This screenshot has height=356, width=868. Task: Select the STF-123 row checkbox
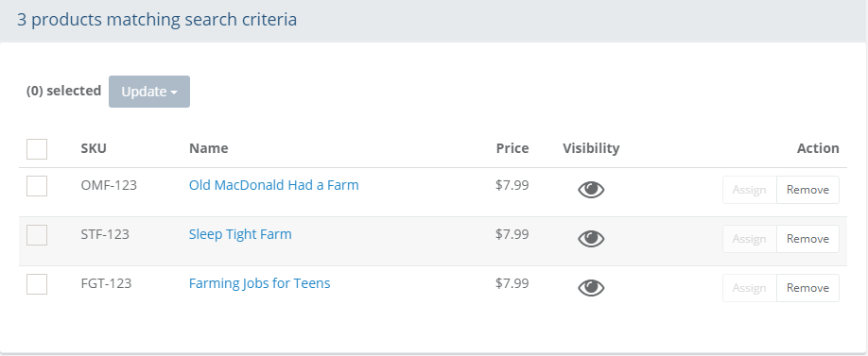pyautogui.click(x=37, y=235)
